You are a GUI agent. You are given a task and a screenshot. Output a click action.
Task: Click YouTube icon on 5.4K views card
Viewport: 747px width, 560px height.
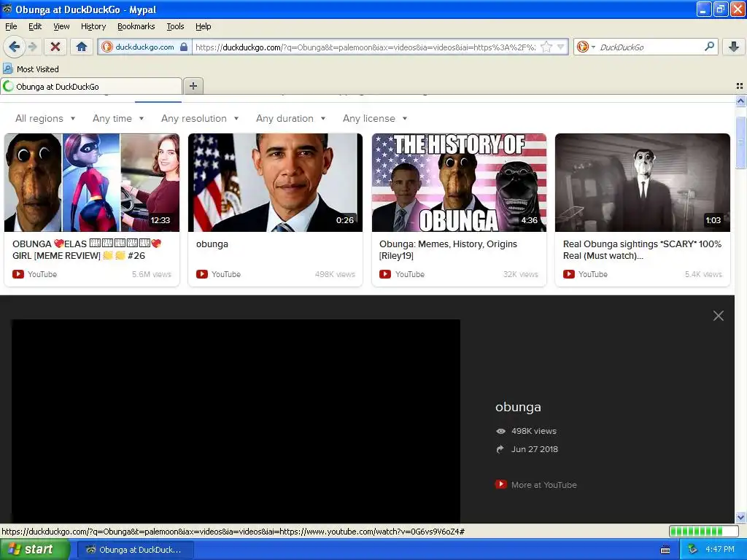pyautogui.click(x=569, y=274)
